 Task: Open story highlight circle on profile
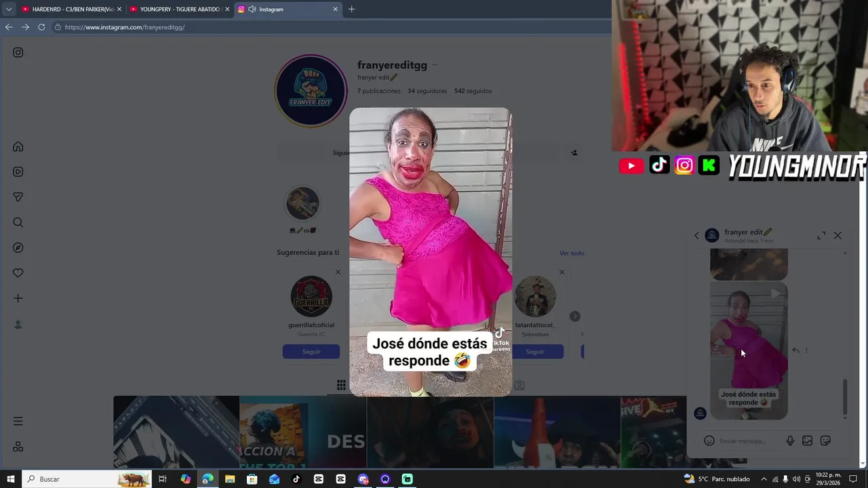click(x=302, y=203)
